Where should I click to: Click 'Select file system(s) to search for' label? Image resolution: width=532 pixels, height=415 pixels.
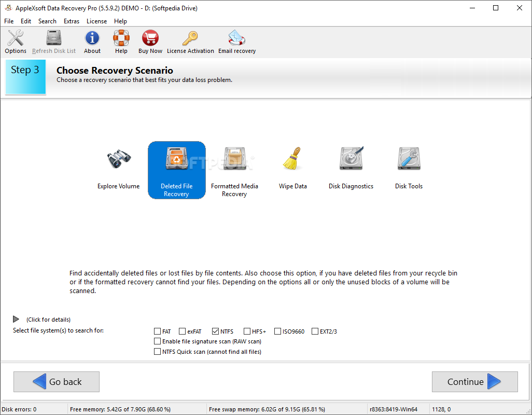[59, 330]
